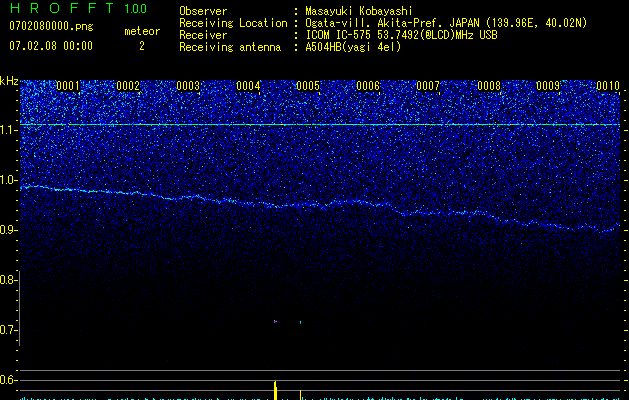The image size is (629, 400).
Task: Click the meteor count value 2
Action: pyautogui.click(x=141, y=46)
